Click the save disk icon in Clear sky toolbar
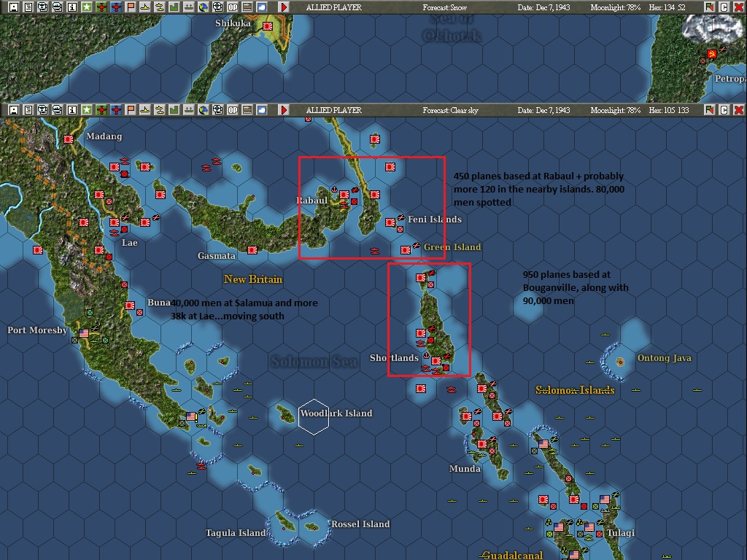 click(14, 110)
